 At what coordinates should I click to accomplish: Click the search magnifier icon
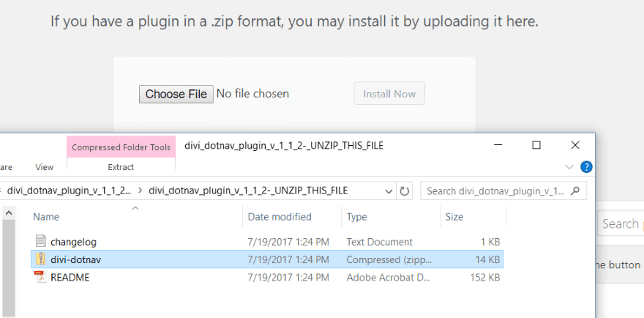[x=576, y=191]
